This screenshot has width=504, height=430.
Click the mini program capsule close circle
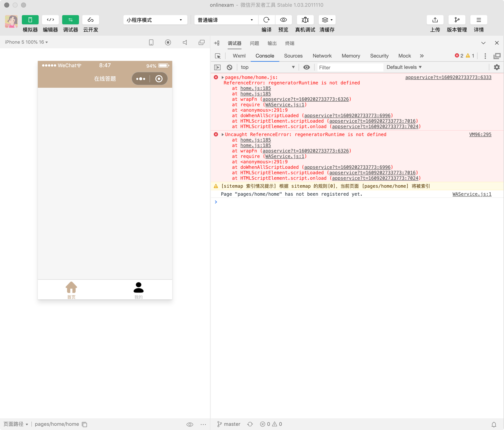pyautogui.click(x=159, y=79)
